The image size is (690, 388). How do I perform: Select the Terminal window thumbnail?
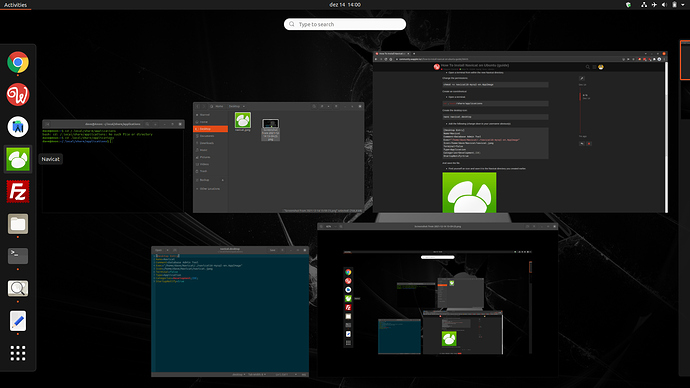[x=113, y=166]
